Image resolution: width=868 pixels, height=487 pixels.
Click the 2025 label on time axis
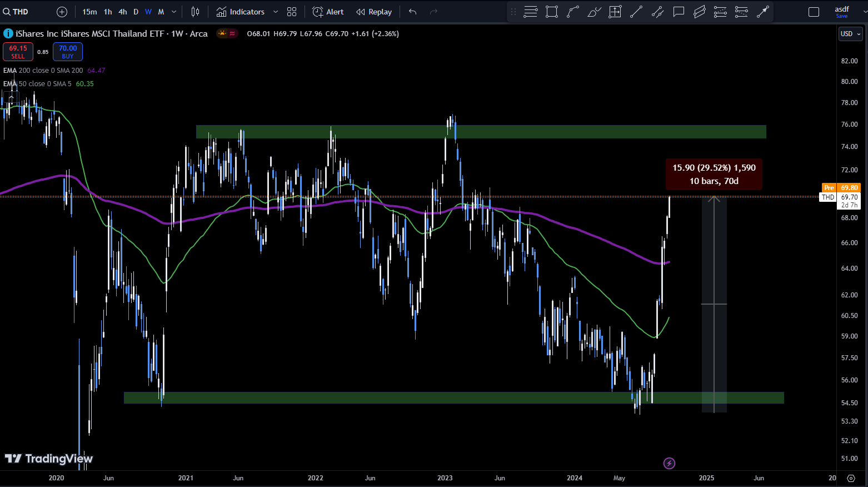[x=706, y=478]
